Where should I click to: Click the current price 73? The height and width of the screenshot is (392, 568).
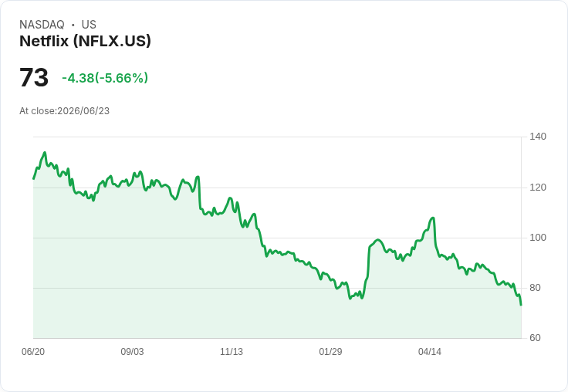click(x=34, y=77)
